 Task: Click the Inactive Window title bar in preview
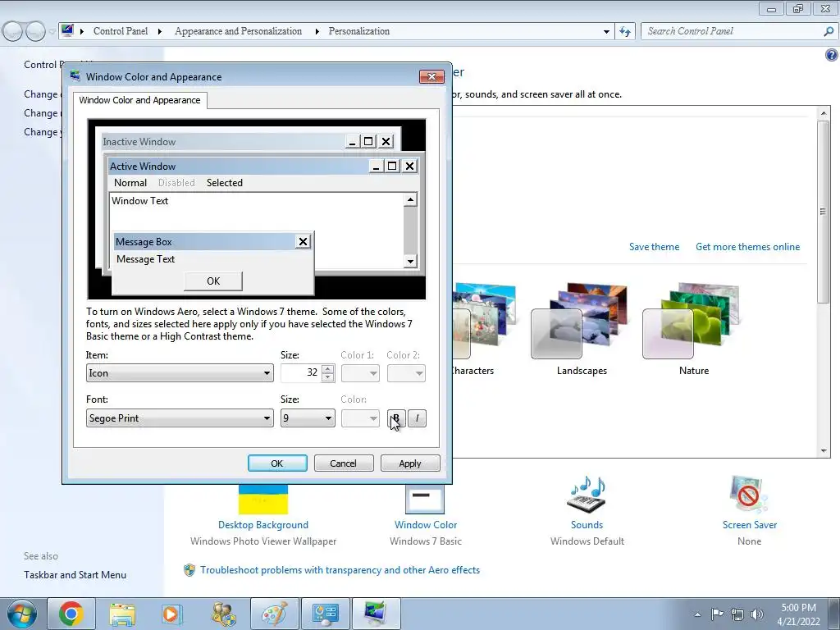pos(224,142)
